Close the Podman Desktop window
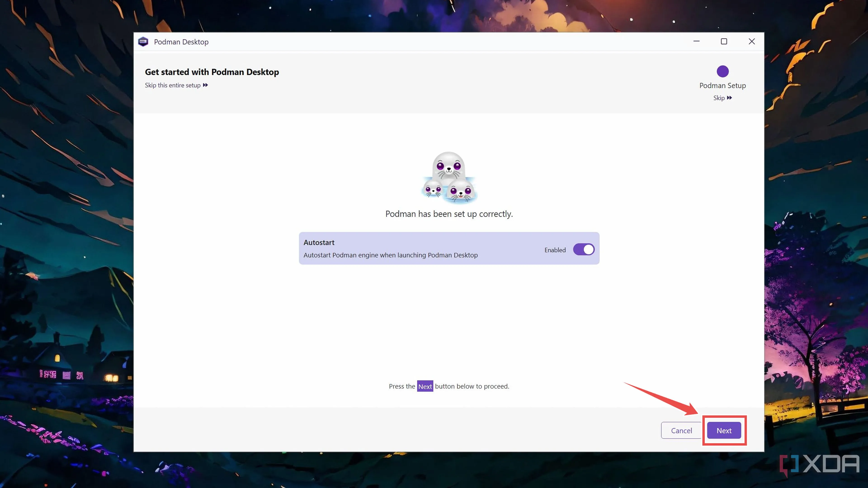Image resolution: width=868 pixels, height=488 pixels. point(751,41)
